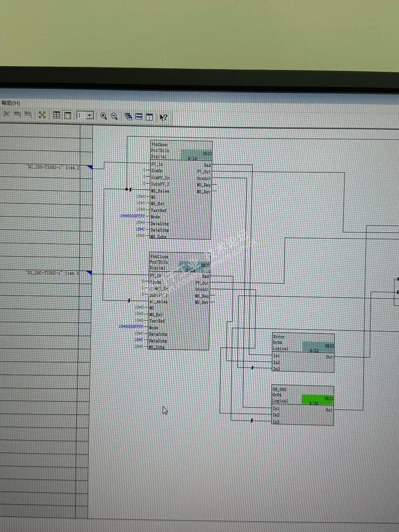Click MS_Req output of FbkOpen block
The height and width of the screenshot is (532, 399).
[x=204, y=185]
